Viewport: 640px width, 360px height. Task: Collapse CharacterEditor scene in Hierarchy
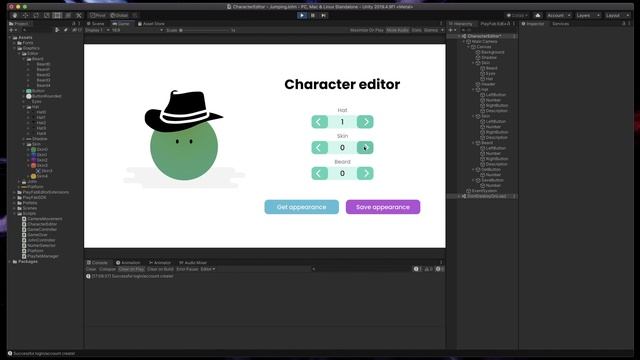click(x=460, y=36)
